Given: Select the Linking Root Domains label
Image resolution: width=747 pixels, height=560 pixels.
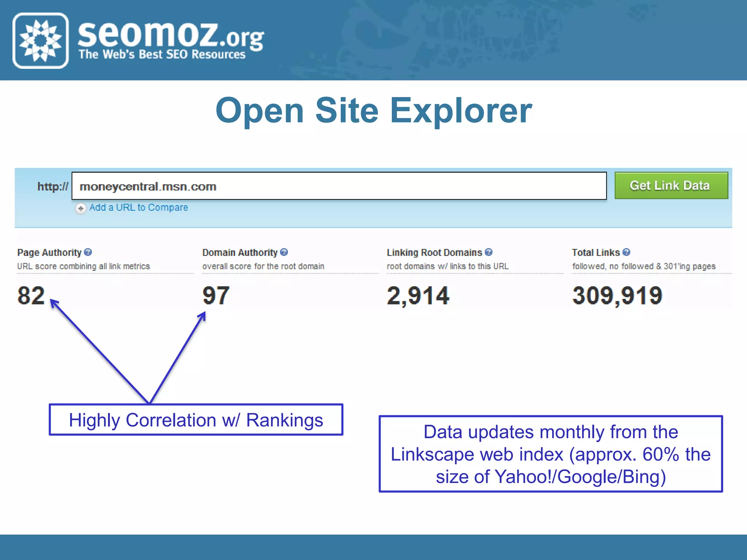Looking at the screenshot, I should [x=434, y=253].
